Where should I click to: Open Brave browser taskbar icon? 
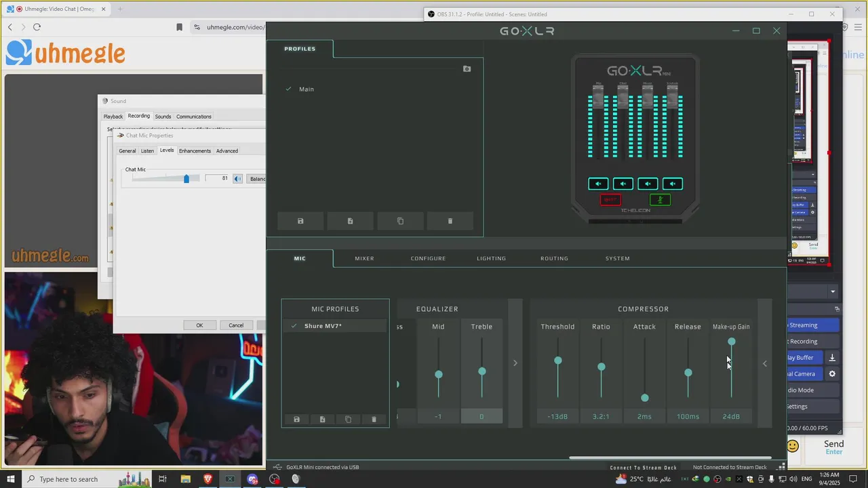[208, 479]
